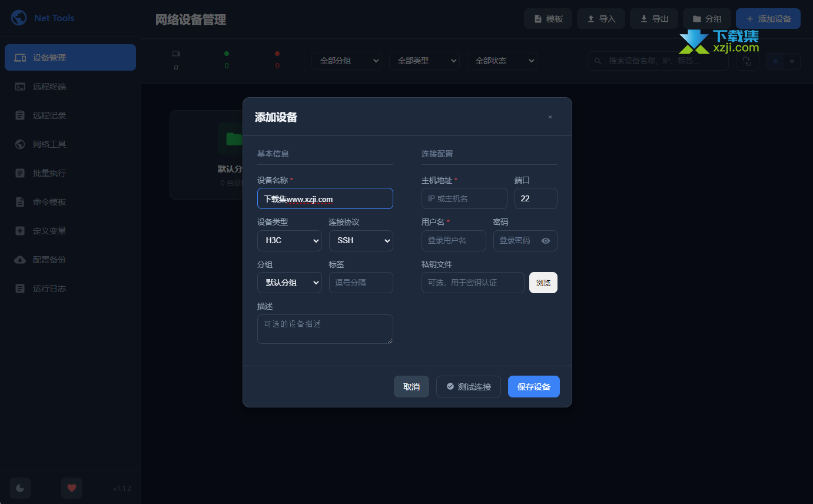The image size is (813, 504).
Task: Click 取消 to cancel the dialog
Action: tap(411, 387)
